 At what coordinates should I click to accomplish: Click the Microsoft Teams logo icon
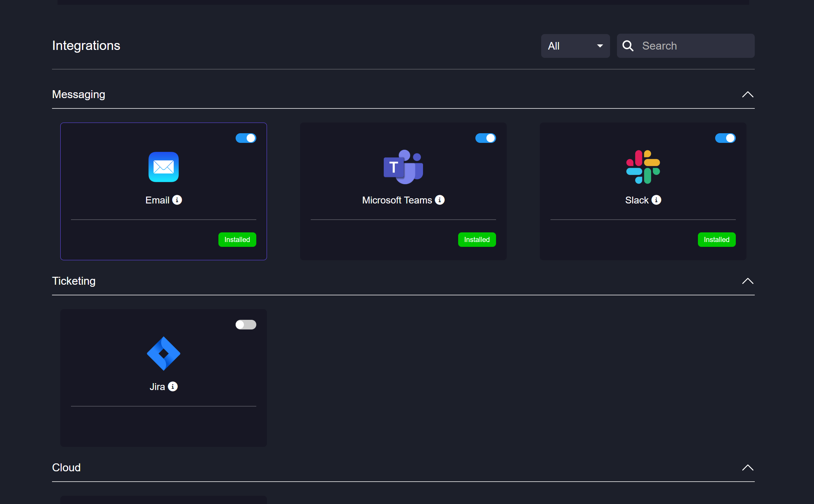(403, 167)
